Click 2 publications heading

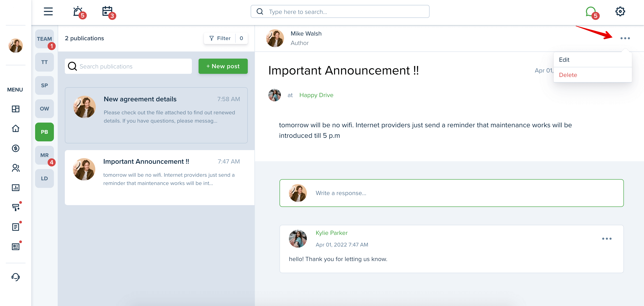pyautogui.click(x=84, y=38)
